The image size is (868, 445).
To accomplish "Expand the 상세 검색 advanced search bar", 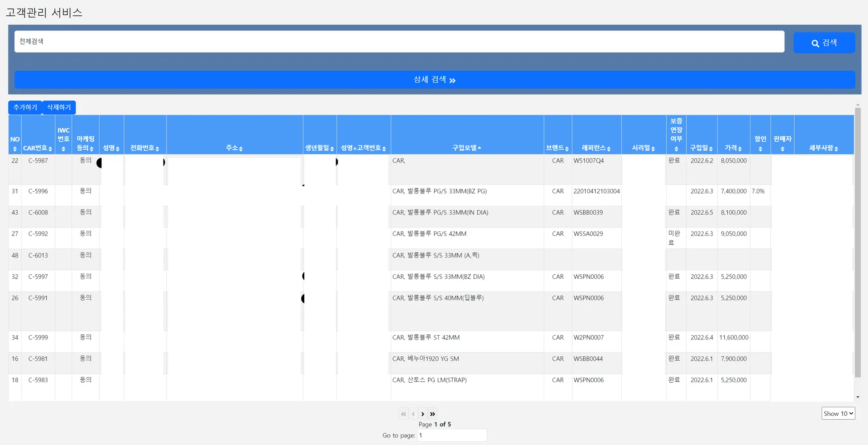I will 434,80.
